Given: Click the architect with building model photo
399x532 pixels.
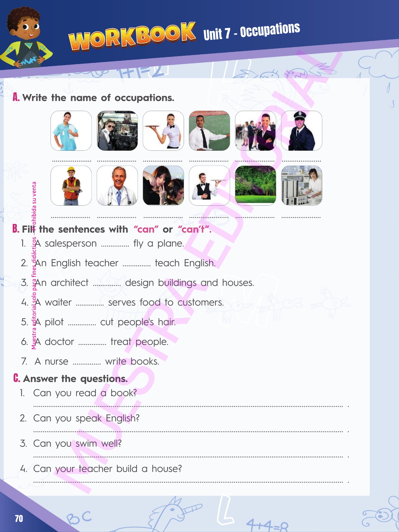Looking at the screenshot, I should [302, 186].
